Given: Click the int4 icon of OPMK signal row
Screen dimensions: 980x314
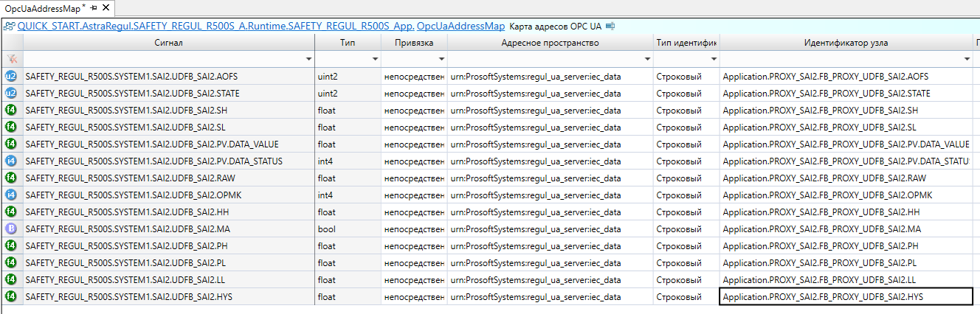Looking at the screenshot, I should (x=11, y=195).
